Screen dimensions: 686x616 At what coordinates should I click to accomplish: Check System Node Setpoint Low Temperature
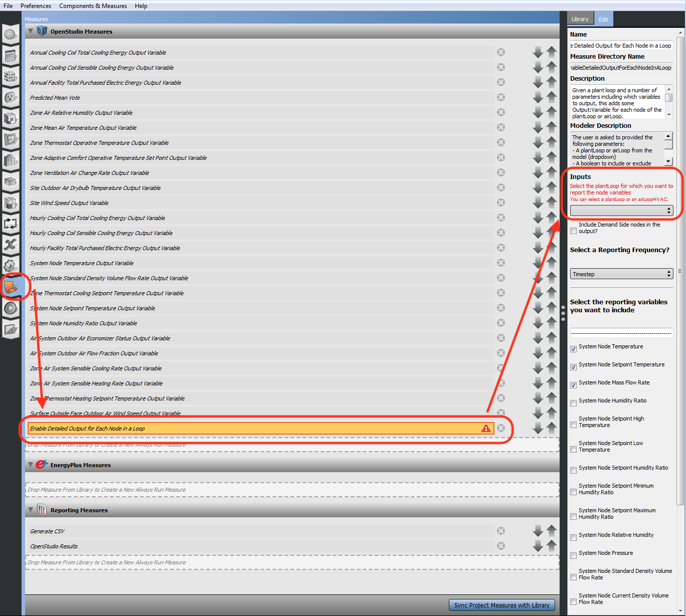coord(573,450)
